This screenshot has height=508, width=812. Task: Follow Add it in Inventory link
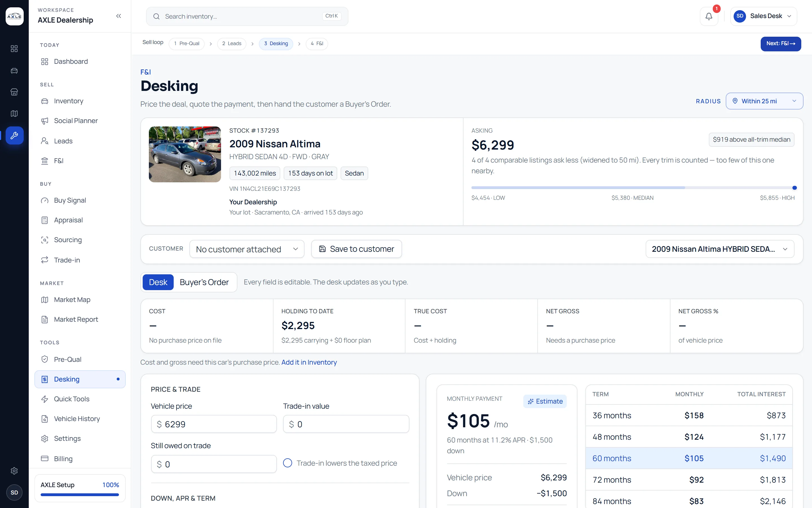pos(309,362)
